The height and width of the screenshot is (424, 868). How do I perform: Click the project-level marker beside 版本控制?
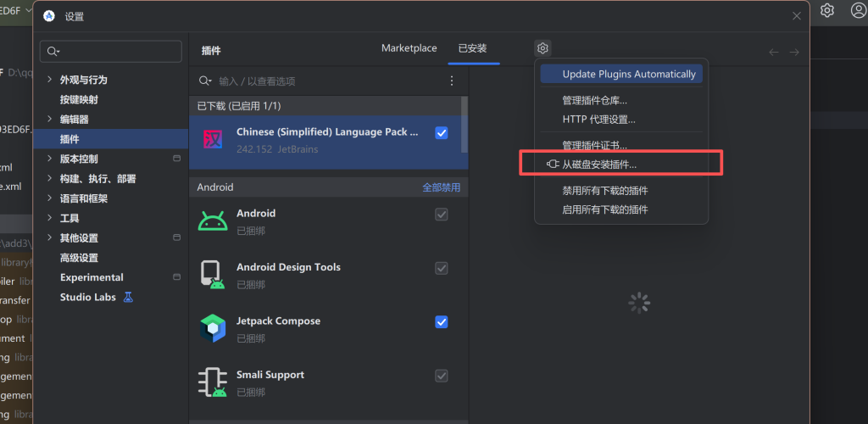[176, 159]
